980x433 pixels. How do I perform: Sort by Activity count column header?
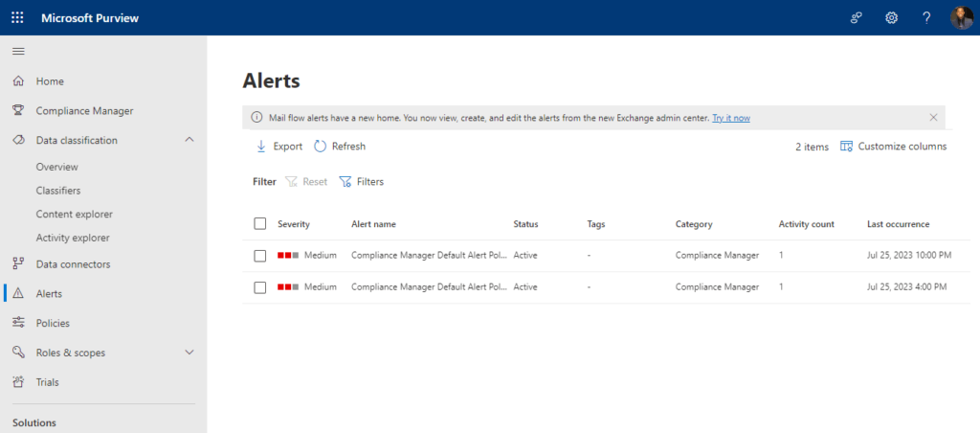tap(806, 224)
